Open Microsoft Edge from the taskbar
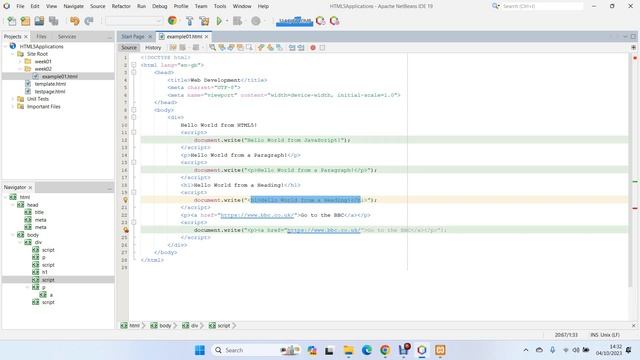 367,350
